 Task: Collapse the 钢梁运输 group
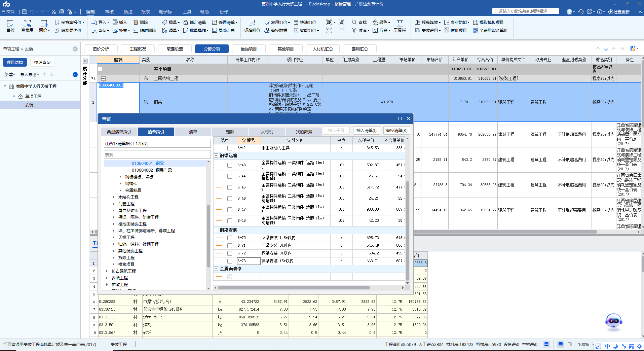[x=216, y=156]
